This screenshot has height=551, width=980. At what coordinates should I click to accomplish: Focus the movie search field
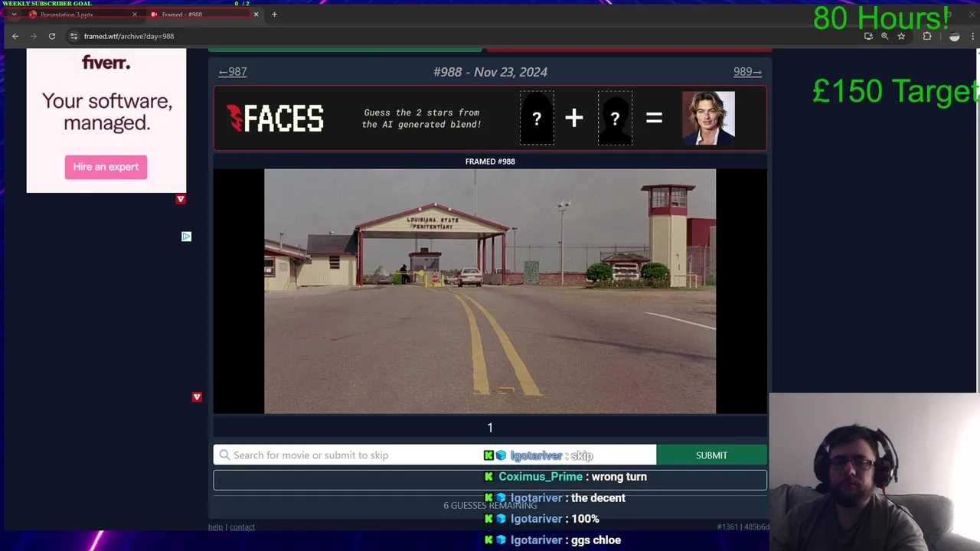[x=435, y=455]
